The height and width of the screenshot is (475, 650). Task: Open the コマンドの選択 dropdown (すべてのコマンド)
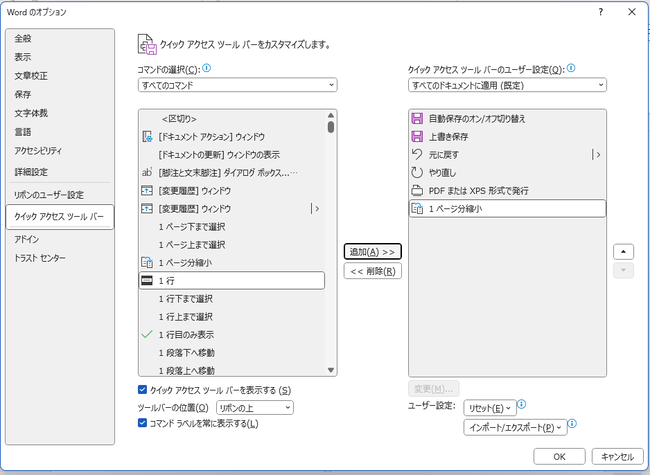click(238, 85)
